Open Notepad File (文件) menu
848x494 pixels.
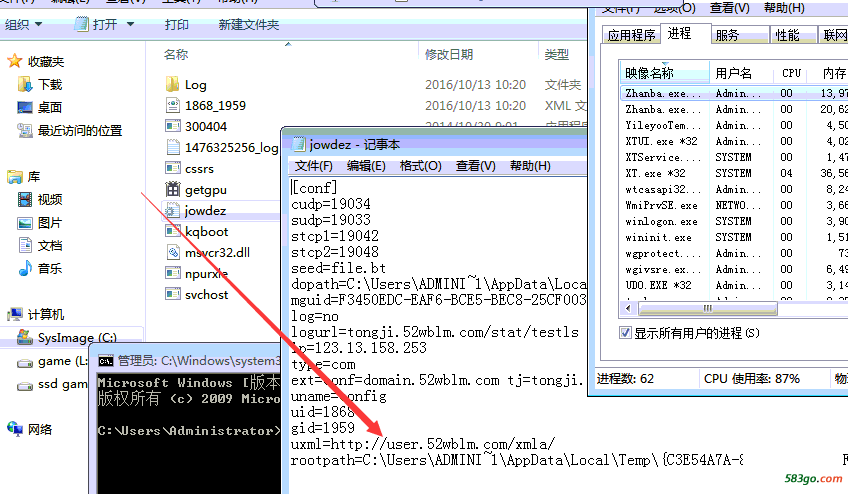coord(313,166)
